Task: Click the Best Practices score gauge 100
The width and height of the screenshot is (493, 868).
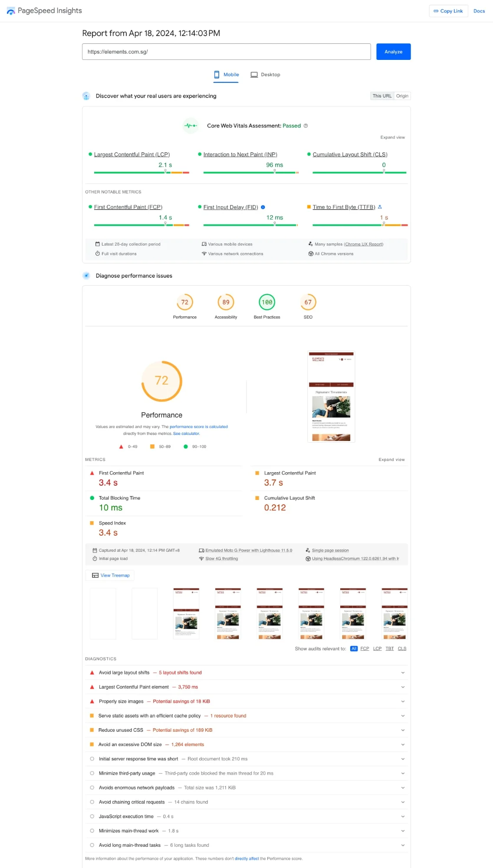Action: click(x=267, y=302)
